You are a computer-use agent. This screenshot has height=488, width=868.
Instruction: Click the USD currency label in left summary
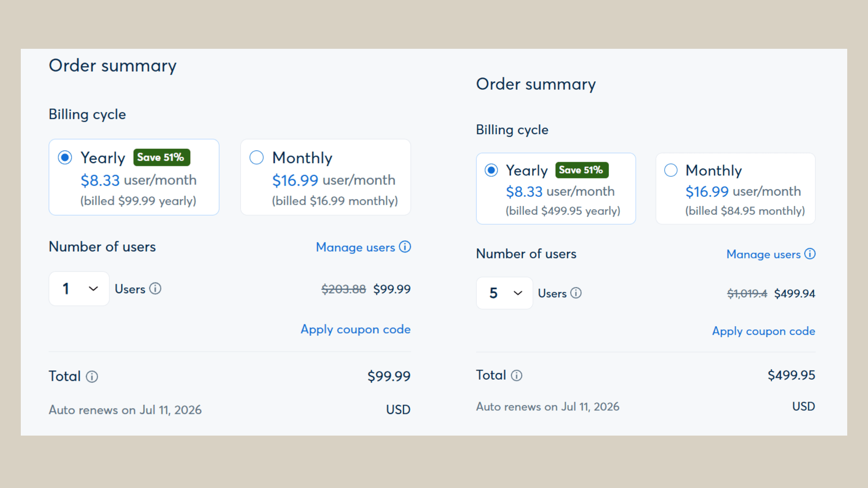(398, 410)
